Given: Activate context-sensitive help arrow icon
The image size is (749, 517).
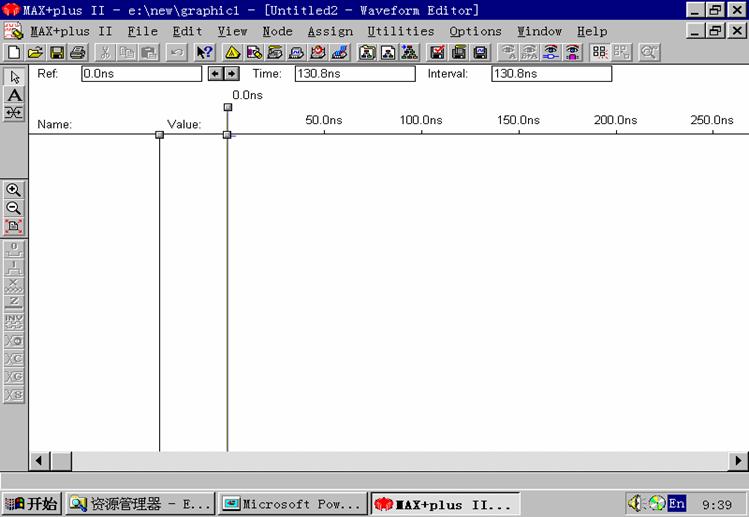Looking at the screenshot, I should pyautogui.click(x=205, y=52).
